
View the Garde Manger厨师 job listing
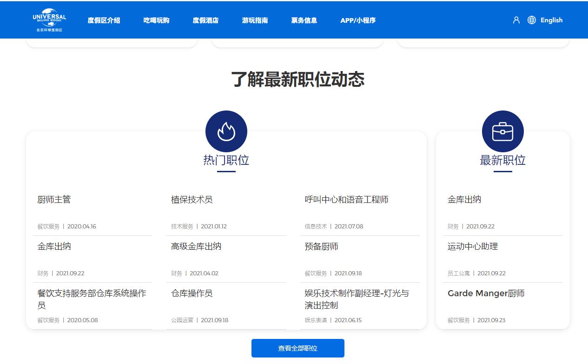pos(486,293)
